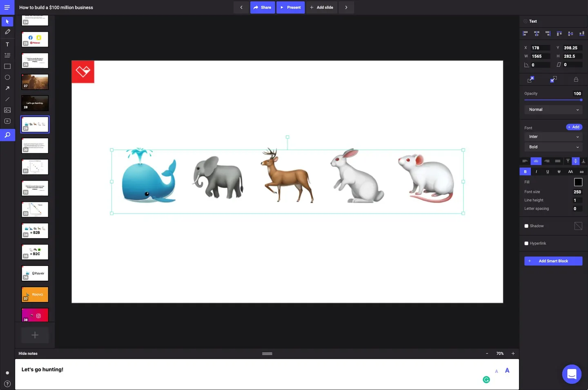Enable the Hyperlink checkbox

(526, 244)
